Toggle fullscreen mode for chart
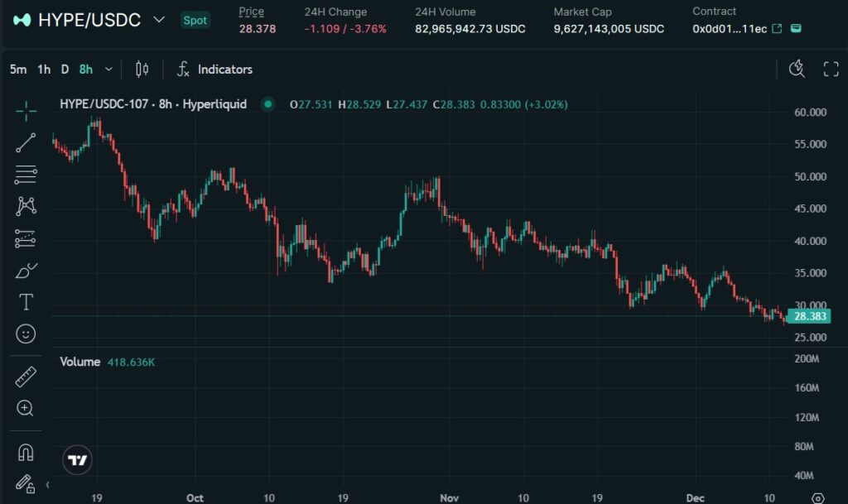The image size is (848, 504). pyautogui.click(x=831, y=69)
